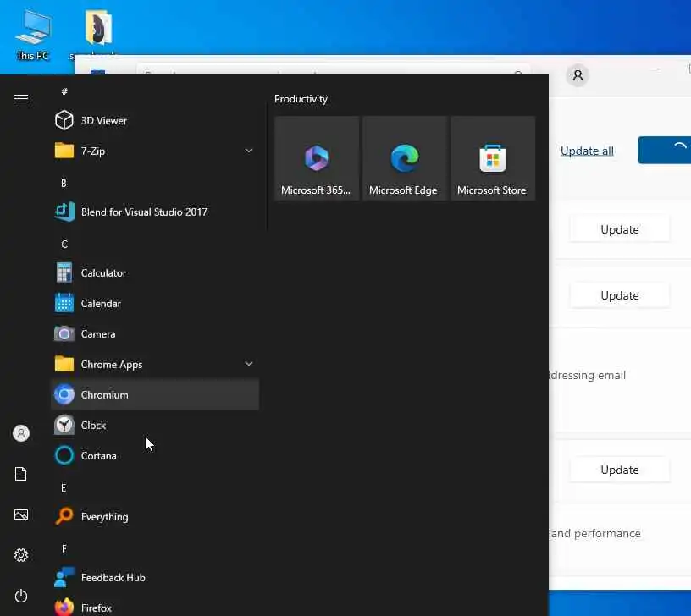Click the Update button above 'dressing email'
Image resolution: width=691 pixels, height=616 pixels.
point(620,295)
